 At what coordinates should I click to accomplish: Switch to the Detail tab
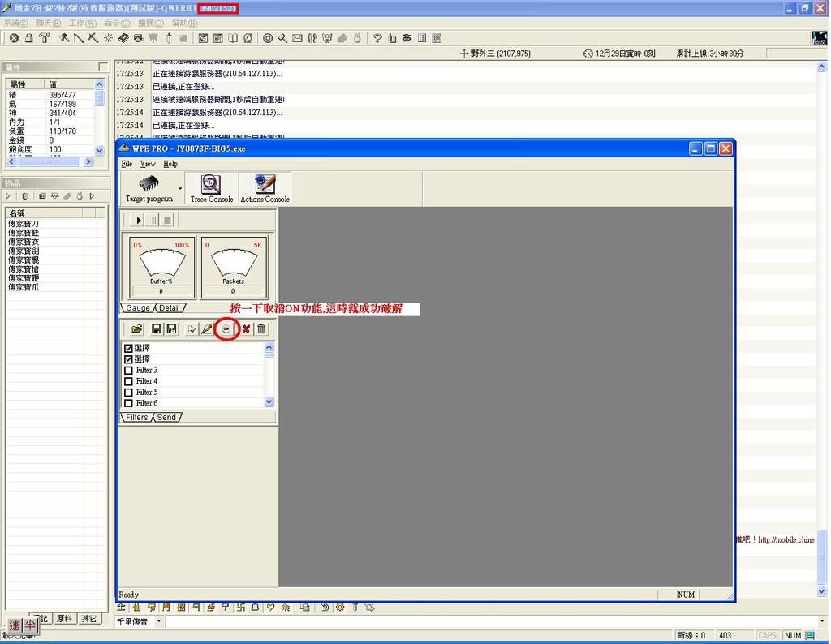(169, 308)
